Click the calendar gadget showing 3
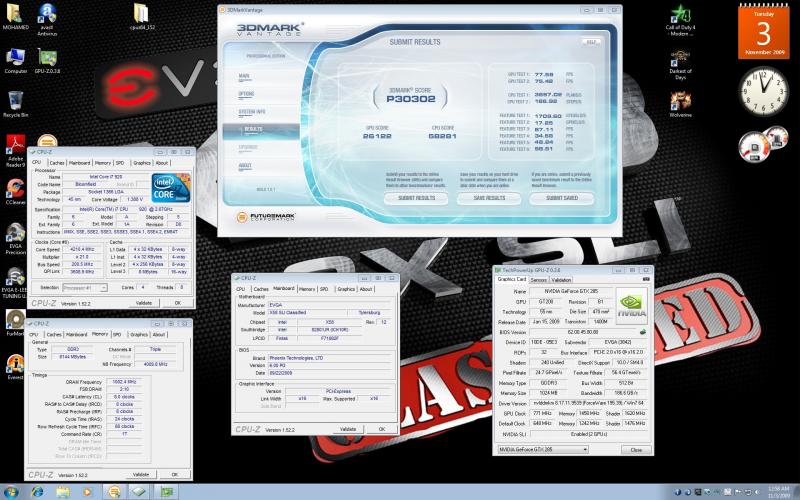Image resolution: width=800 pixels, height=500 pixels. tap(763, 32)
